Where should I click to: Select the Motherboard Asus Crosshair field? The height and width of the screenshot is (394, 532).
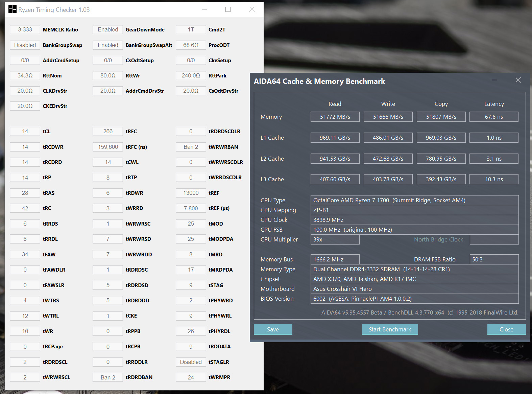[x=414, y=289]
